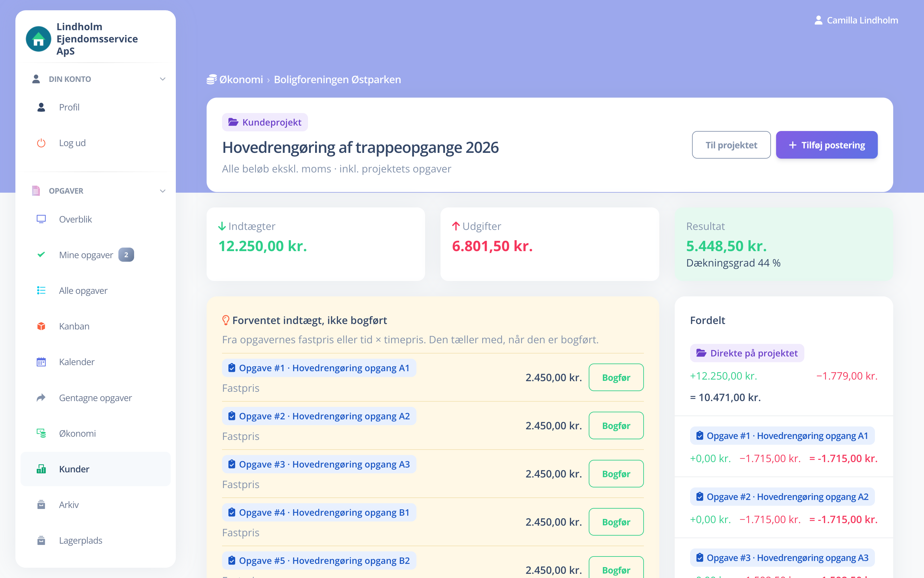The width and height of the screenshot is (924, 578).
Task: Open Opgave #1 link in Forventet indtægt list
Action: (x=319, y=368)
